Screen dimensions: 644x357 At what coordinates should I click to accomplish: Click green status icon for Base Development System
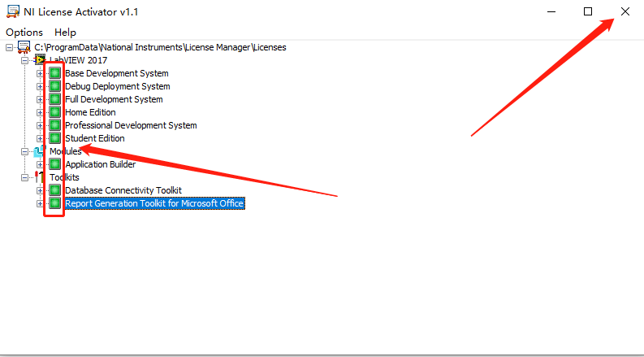(x=54, y=73)
